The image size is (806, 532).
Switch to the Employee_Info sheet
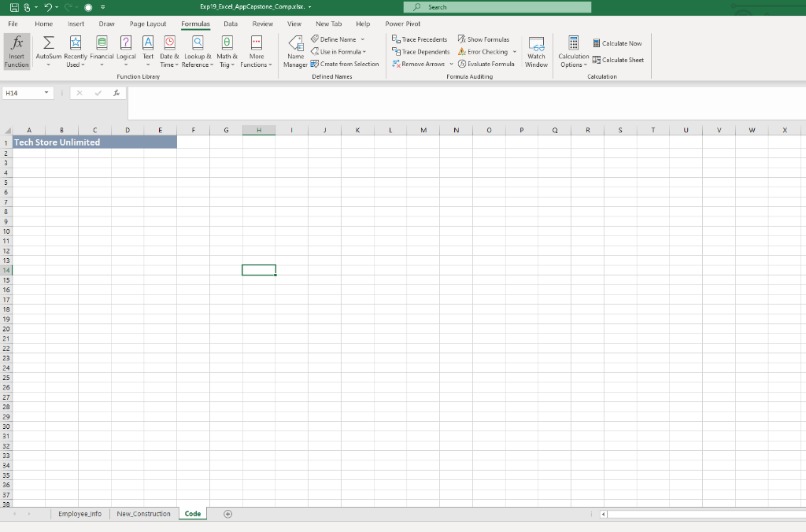coord(79,513)
